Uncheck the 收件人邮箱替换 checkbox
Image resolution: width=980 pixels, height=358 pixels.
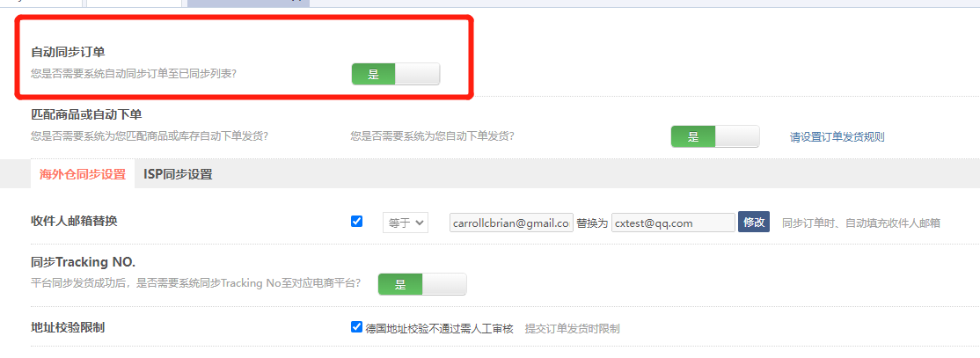pyautogui.click(x=357, y=221)
